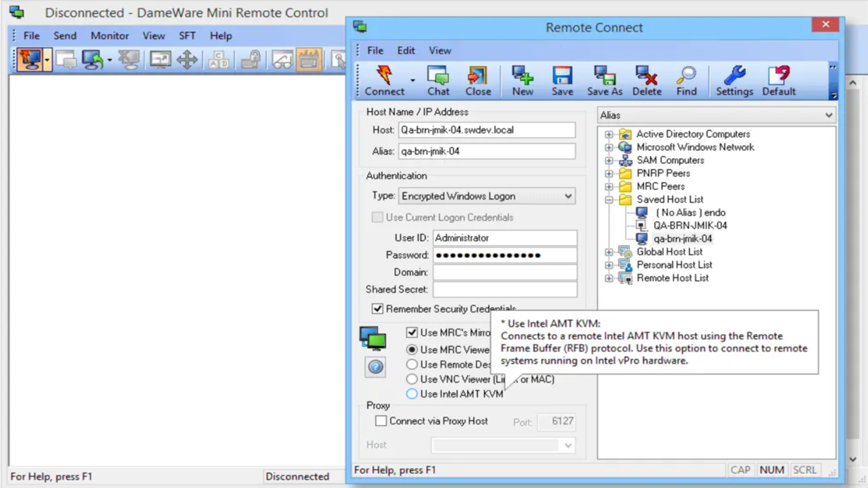
Task: Select lowercase qa-brn-jmik-04 saved host
Action: click(x=683, y=239)
